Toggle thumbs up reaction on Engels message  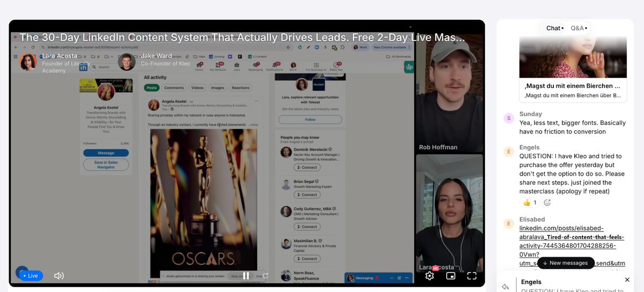pyautogui.click(x=530, y=203)
